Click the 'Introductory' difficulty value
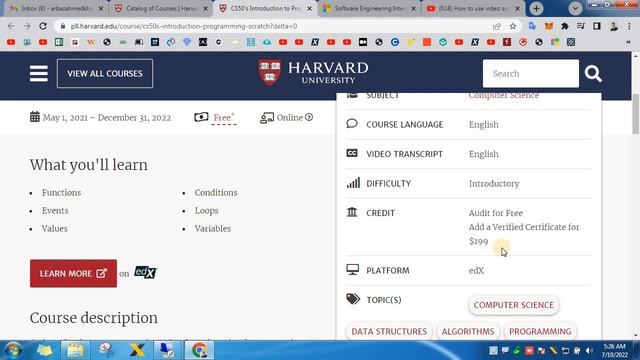 pyautogui.click(x=494, y=184)
